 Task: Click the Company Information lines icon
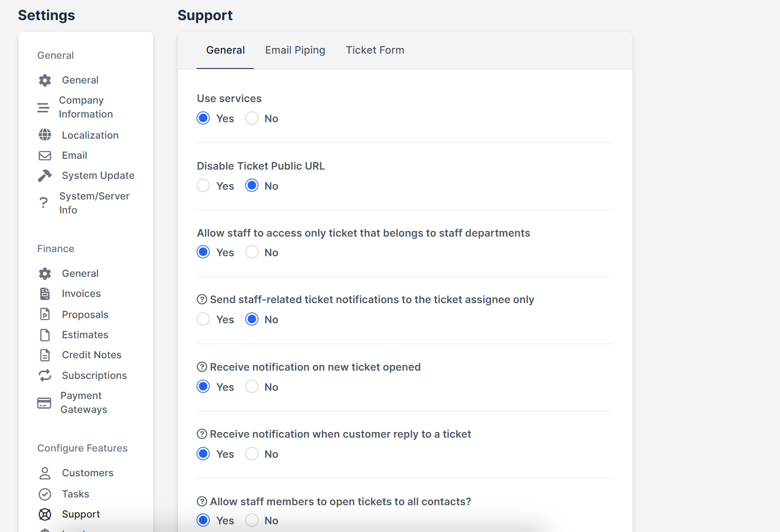point(43,107)
